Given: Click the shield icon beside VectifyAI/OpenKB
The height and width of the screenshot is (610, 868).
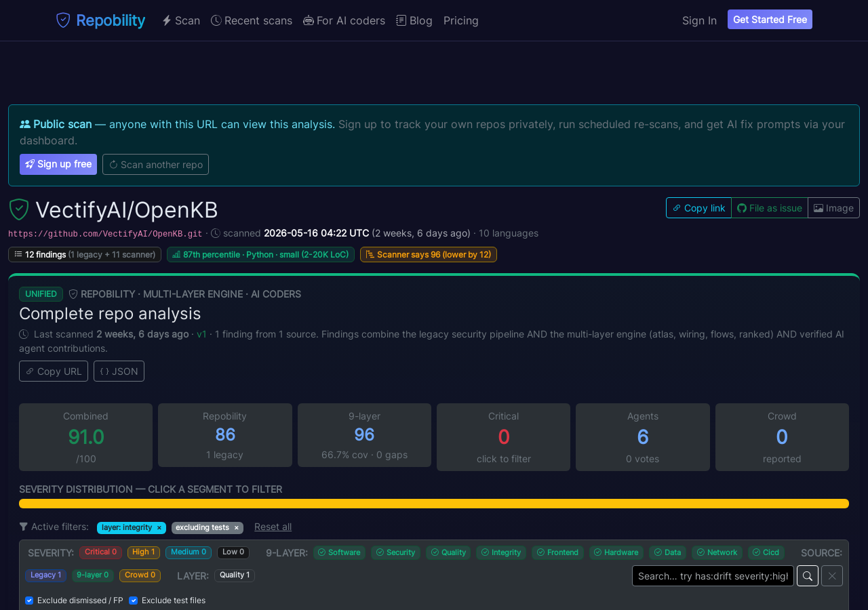Looking at the screenshot, I should (x=19, y=209).
